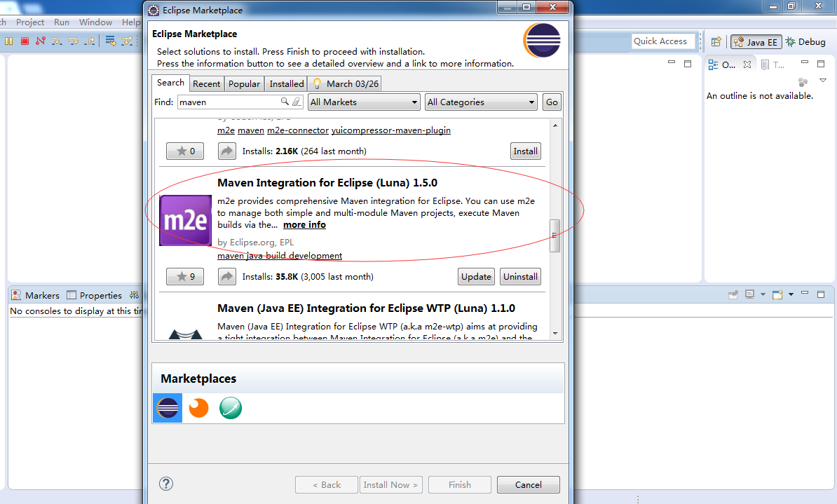
Task: Select the orange marketplace icon under Marketplaces
Action: [199, 408]
